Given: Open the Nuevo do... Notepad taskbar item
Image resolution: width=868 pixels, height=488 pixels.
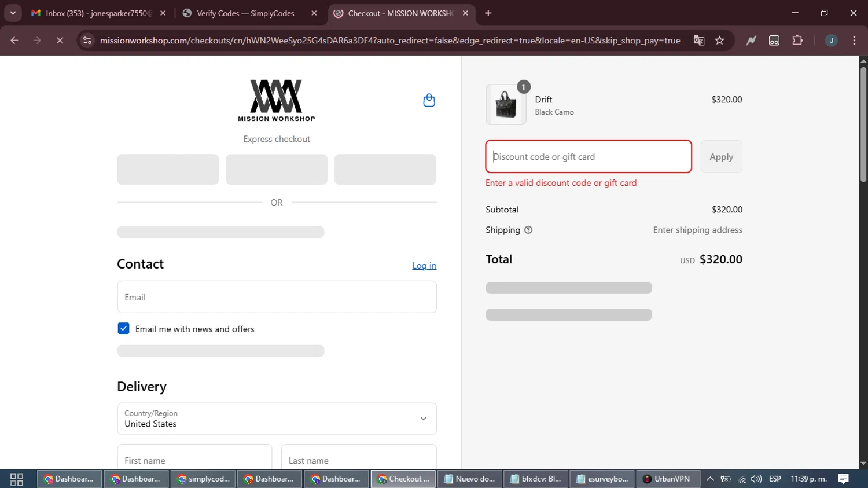Looking at the screenshot, I should click(x=470, y=479).
